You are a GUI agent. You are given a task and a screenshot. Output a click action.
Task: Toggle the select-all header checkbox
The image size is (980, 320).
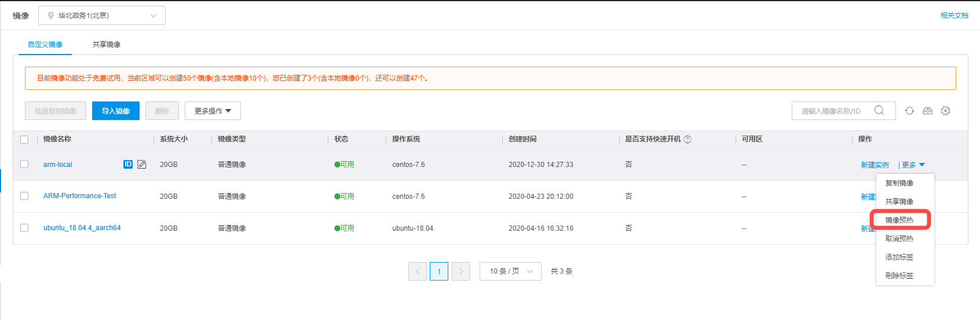coord(24,140)
